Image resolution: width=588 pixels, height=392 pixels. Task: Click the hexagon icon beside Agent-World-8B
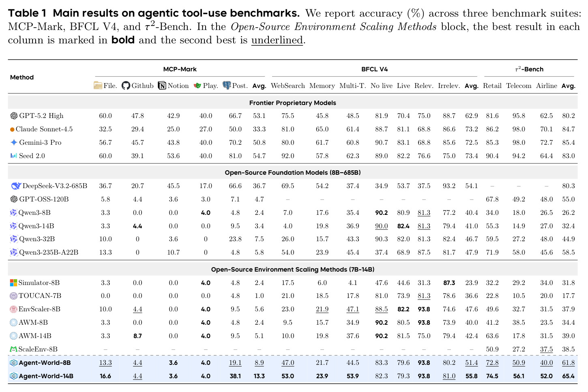[13, 363]
